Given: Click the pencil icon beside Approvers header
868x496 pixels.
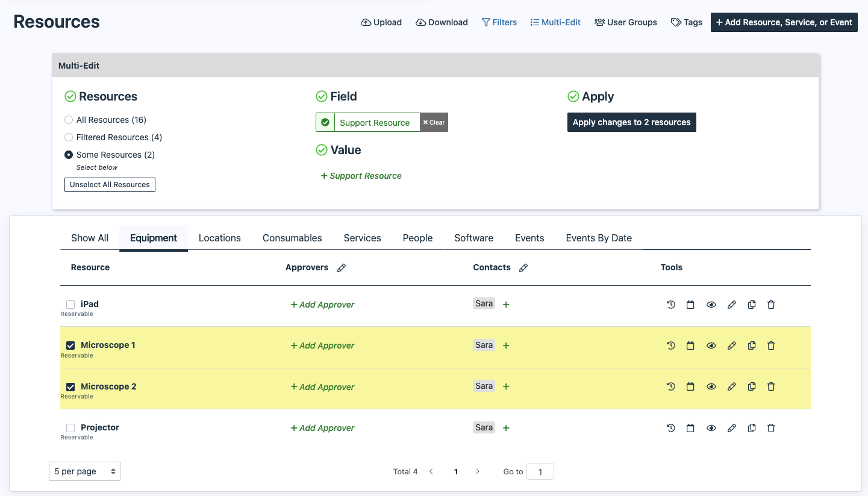Looking at the screenshot, I should pos(342,268).
